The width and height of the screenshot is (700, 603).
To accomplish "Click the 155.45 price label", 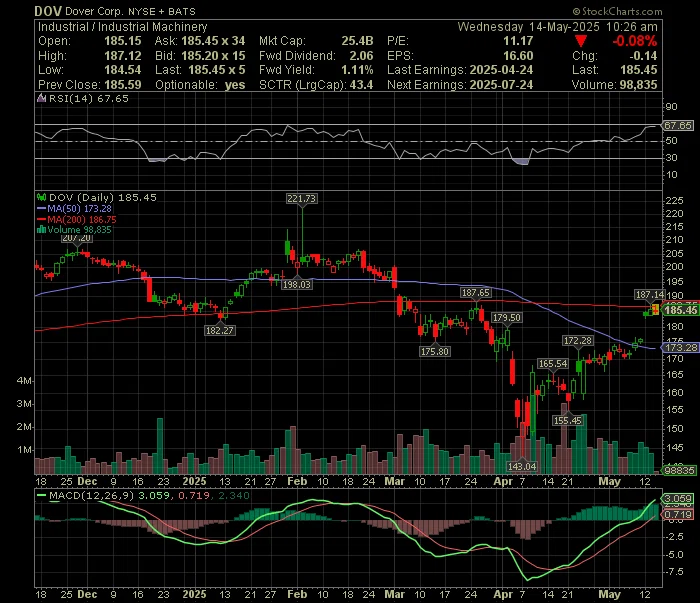I will point(567,420).
